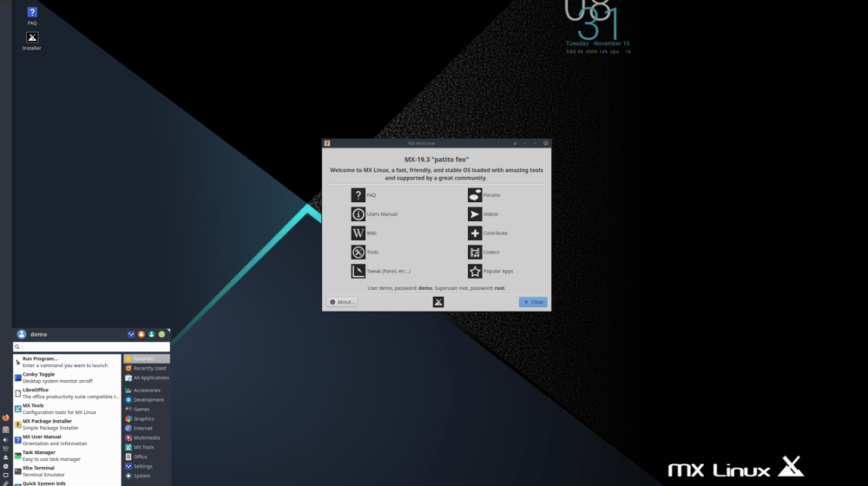
Task: Select the Settings category
Action: point(147,466)
